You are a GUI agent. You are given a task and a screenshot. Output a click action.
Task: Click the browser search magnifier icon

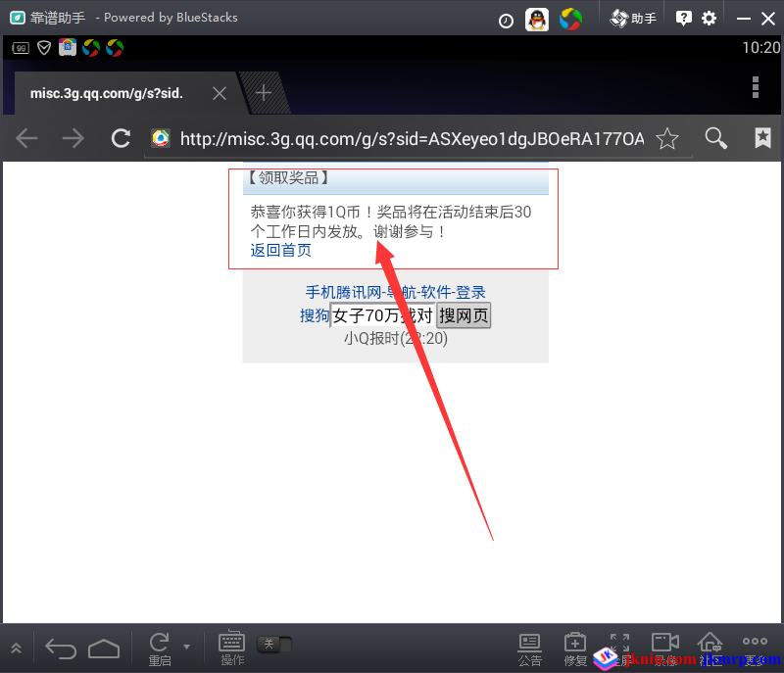click(716, 139)
